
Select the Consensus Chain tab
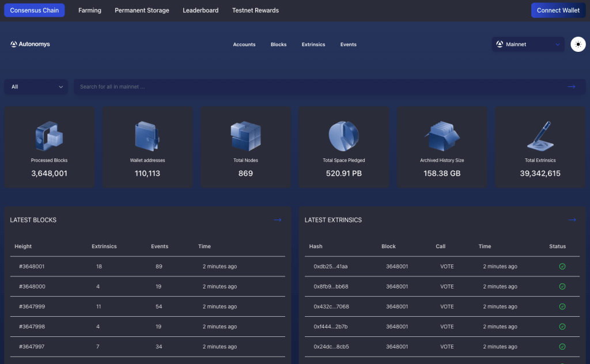click(x=34, y=10)
